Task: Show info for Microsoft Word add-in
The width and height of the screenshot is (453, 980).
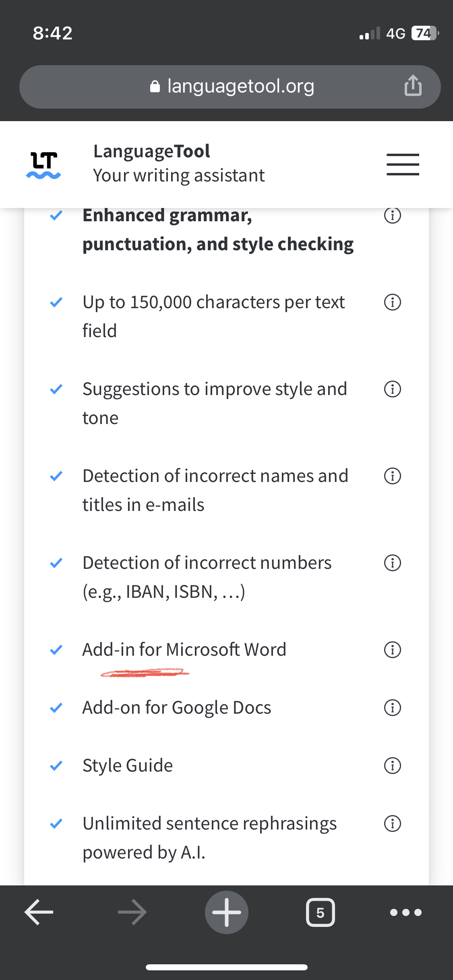Action: [x=393, y=650]
